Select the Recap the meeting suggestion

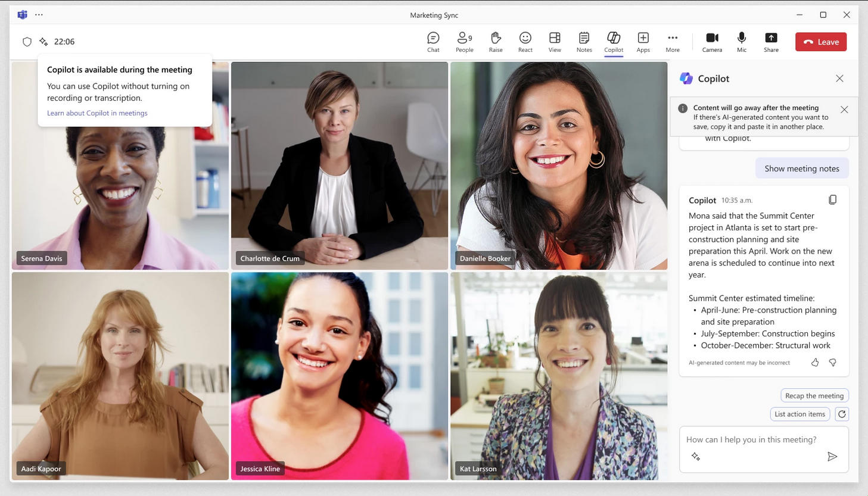pos(814,396)
